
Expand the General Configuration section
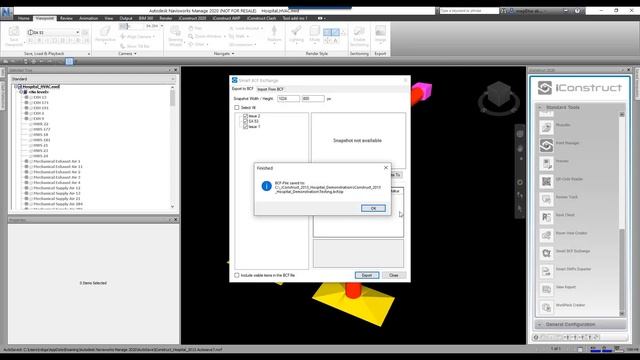[x=580, y=324]
